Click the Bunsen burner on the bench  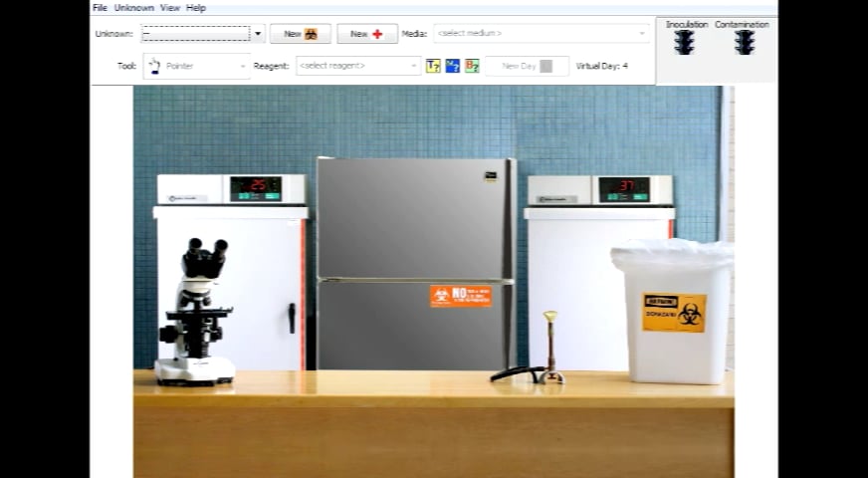(550, 348)
